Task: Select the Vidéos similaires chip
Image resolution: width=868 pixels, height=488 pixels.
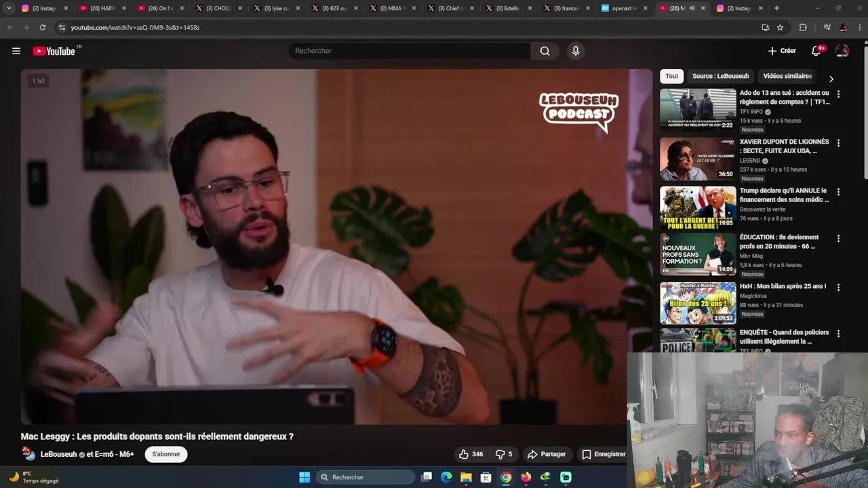Action: click(x=787, y=76)
